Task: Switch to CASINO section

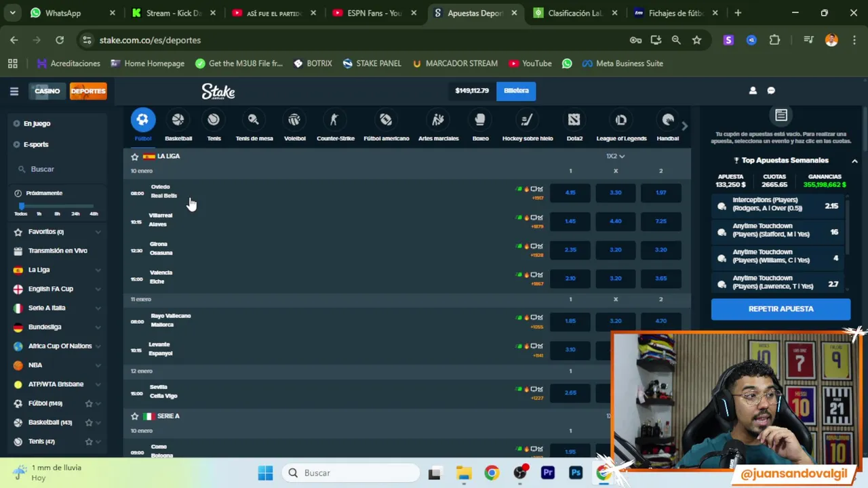Action: [x=47, y=91]
